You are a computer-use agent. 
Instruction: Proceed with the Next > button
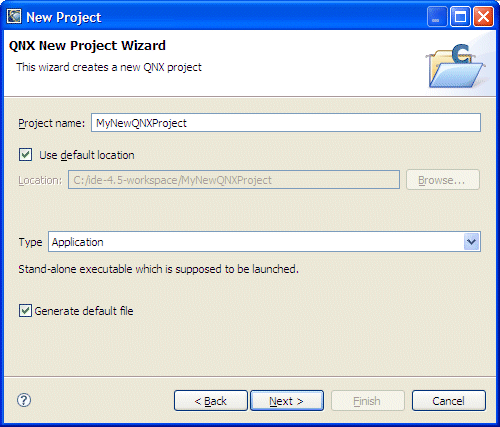coord(287,401)
